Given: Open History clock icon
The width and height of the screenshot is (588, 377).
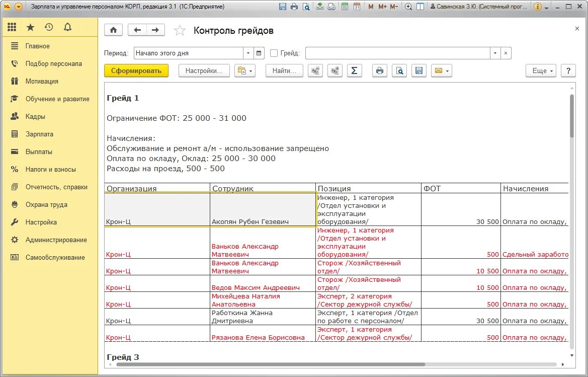Looking at the screenshot, I should point(49,27).
